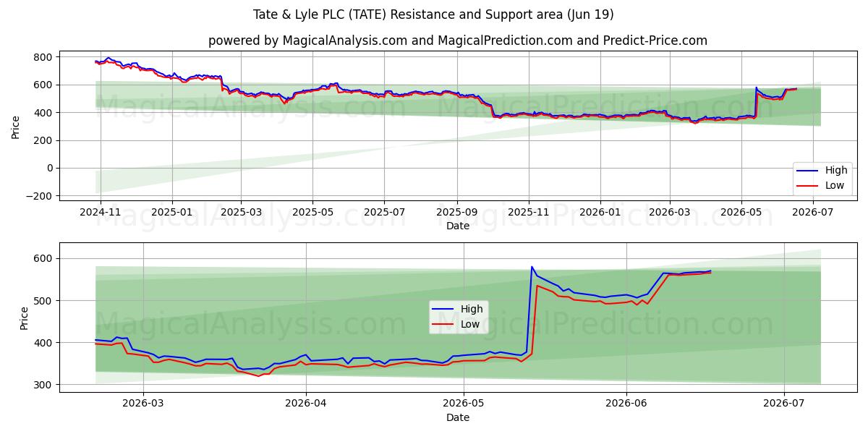Click the '2025-03' date tick label
Viewport: 868px width, 434px height.
tap(241, 211)
